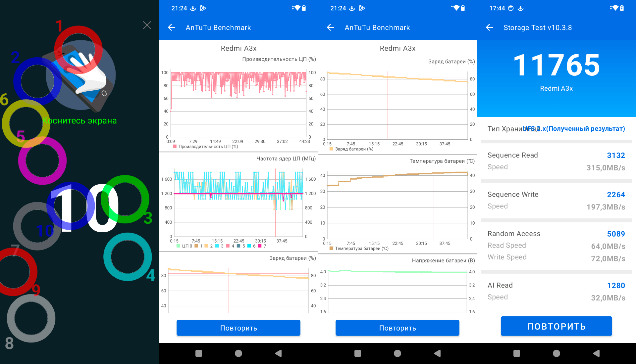Tap the gray touch circle numbered 8
Image resolution: width=636 pixels, height=364 pixels.
(31, 318)
